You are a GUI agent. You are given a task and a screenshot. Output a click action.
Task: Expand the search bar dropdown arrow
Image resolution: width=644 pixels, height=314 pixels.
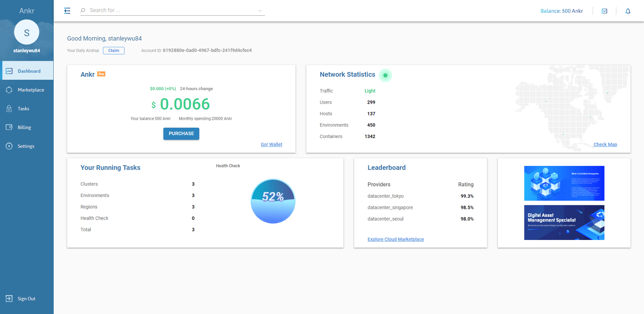pos(260,11)
